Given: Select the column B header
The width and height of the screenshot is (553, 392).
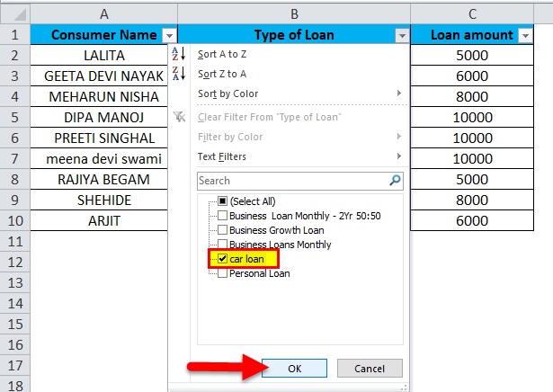Looking at the screenshot, I should click(294, 14).
